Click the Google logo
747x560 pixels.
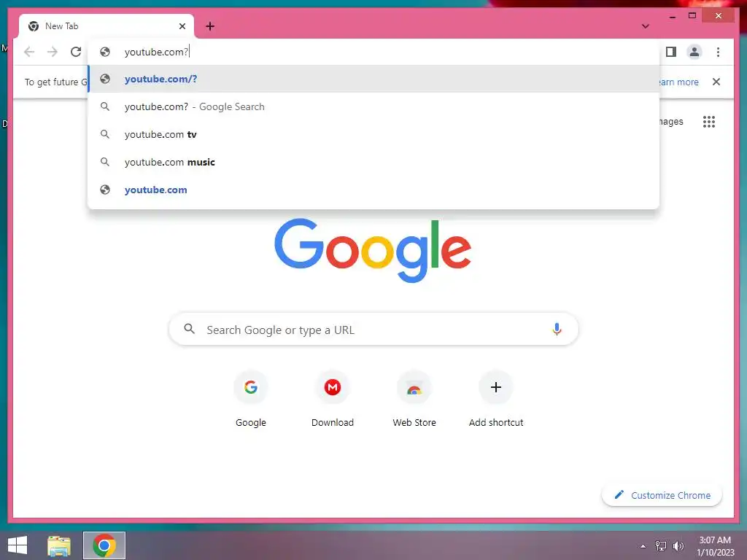373,251
